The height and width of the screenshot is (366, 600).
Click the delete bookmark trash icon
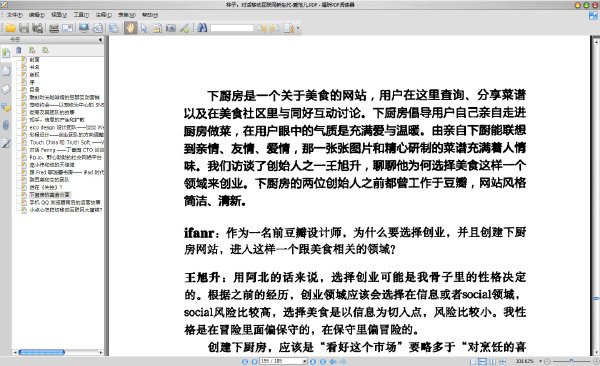19,50
